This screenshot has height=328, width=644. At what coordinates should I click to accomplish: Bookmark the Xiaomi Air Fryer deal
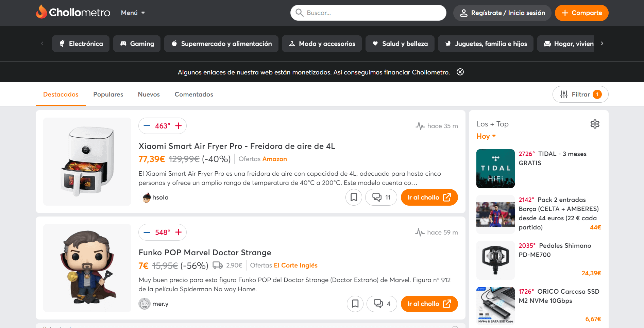(x=354, y=197)
